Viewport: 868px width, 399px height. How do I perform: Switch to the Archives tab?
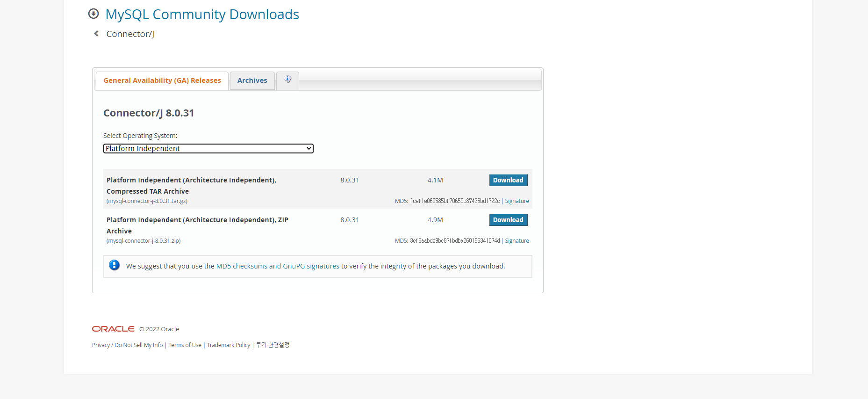(252, 80)
